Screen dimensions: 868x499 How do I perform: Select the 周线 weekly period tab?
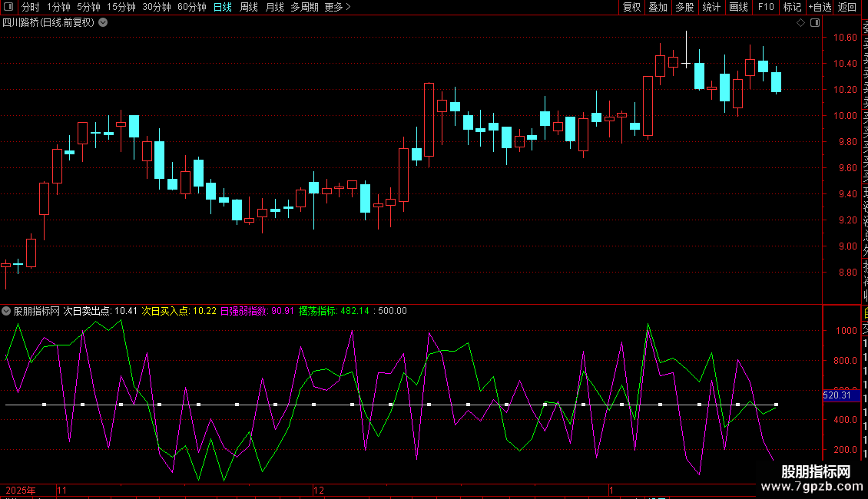[249, 7]
